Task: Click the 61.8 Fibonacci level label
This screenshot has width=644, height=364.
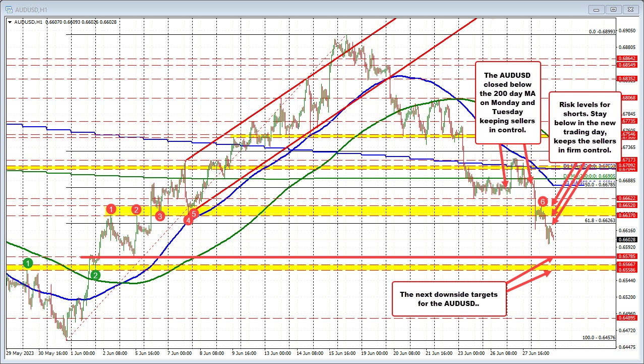Action: pos(600,221)
